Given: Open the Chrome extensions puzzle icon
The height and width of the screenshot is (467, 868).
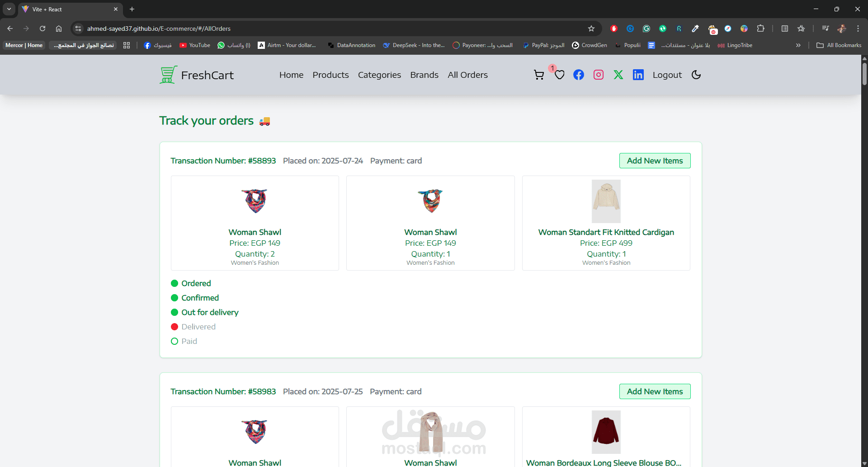Looking at the screenshot, I should coord(761,29).
